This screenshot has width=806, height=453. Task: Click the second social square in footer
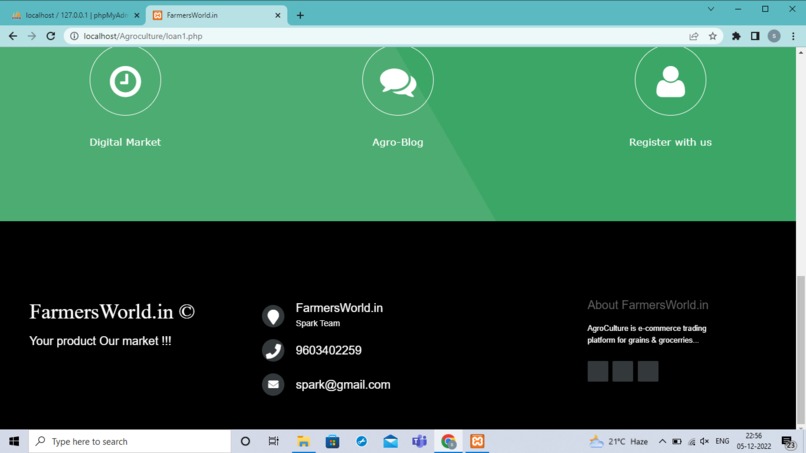point(622,371)
